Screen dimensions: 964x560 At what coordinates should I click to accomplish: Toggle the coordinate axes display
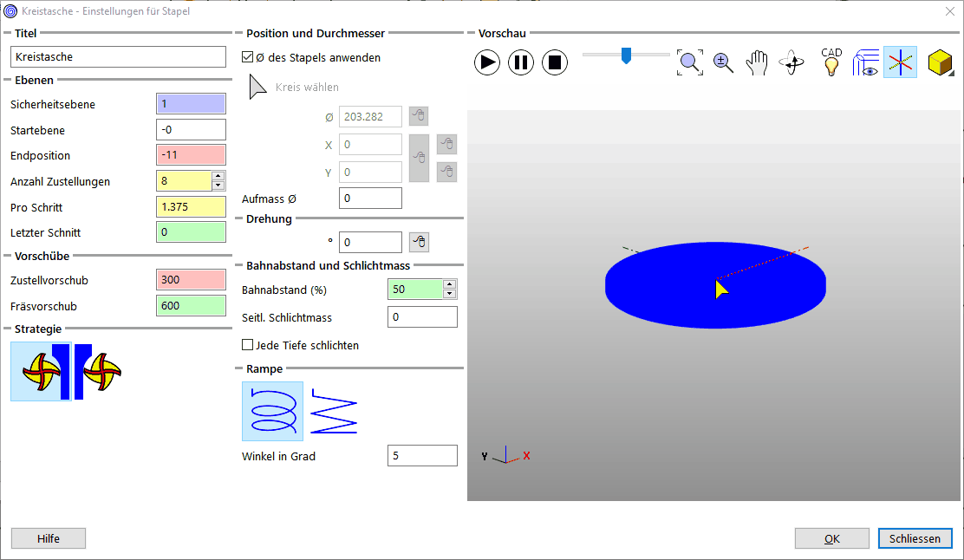[x=900, y=62]
